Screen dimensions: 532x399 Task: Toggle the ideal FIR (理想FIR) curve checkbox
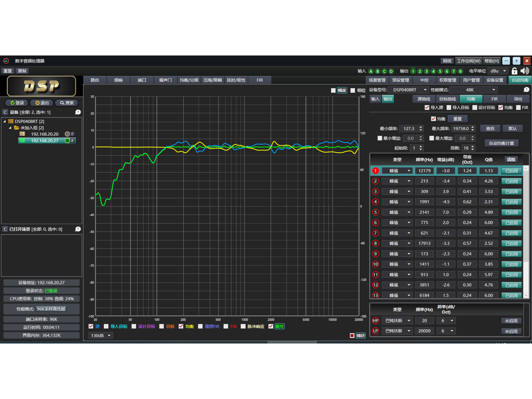(200, 326)
